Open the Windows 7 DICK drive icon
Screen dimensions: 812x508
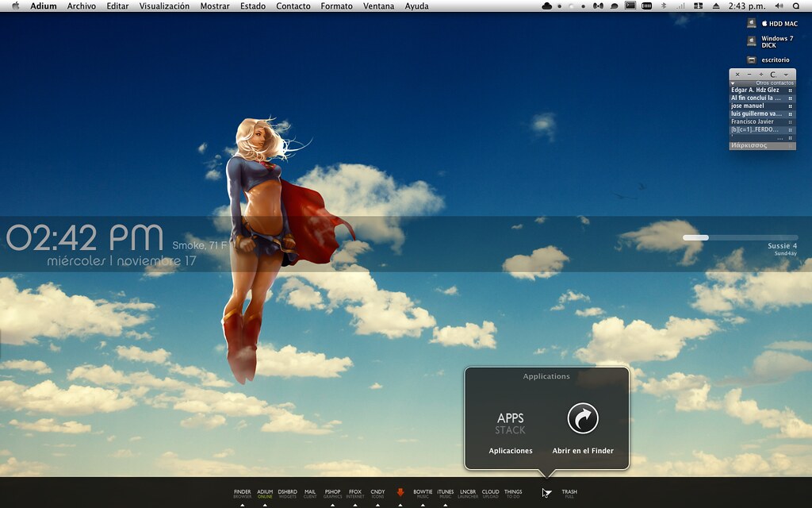click(x=752, y=41)
